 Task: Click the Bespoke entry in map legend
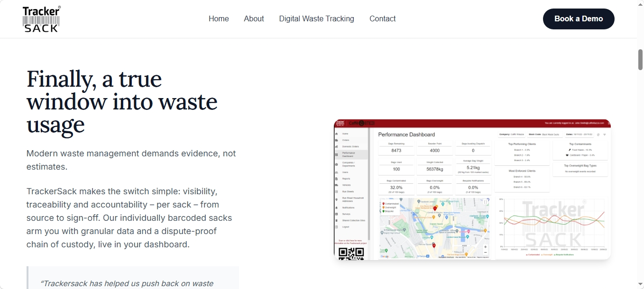(389, 211)
